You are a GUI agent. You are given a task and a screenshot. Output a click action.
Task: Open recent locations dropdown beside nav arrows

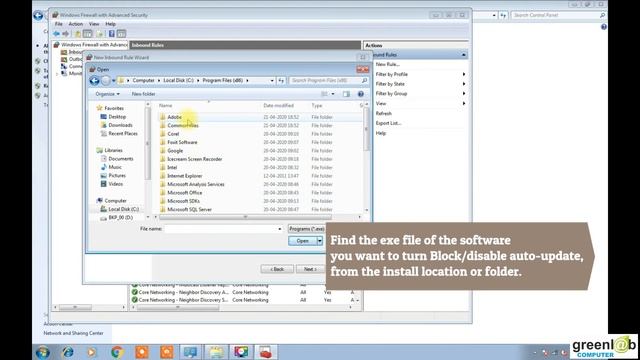click(113, 81)
